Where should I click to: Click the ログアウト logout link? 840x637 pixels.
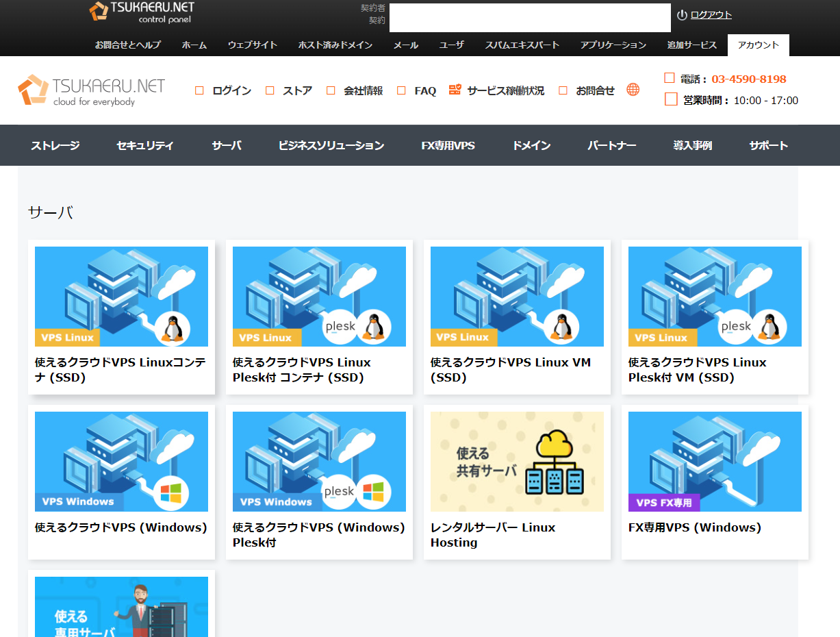pyautogui.click(x=711, y=15)
